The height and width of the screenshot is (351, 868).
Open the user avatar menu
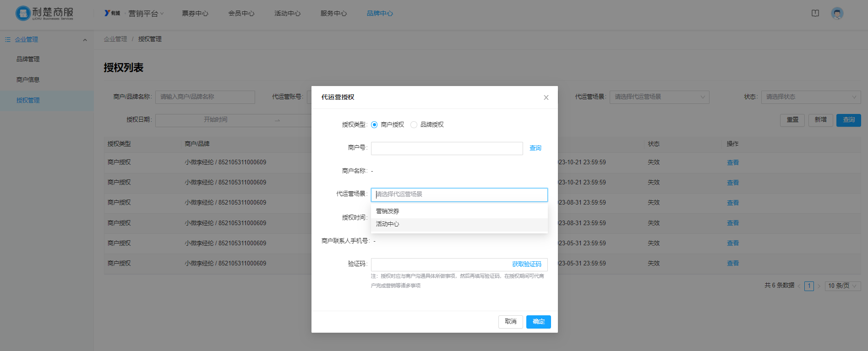[x=837, y=13]
